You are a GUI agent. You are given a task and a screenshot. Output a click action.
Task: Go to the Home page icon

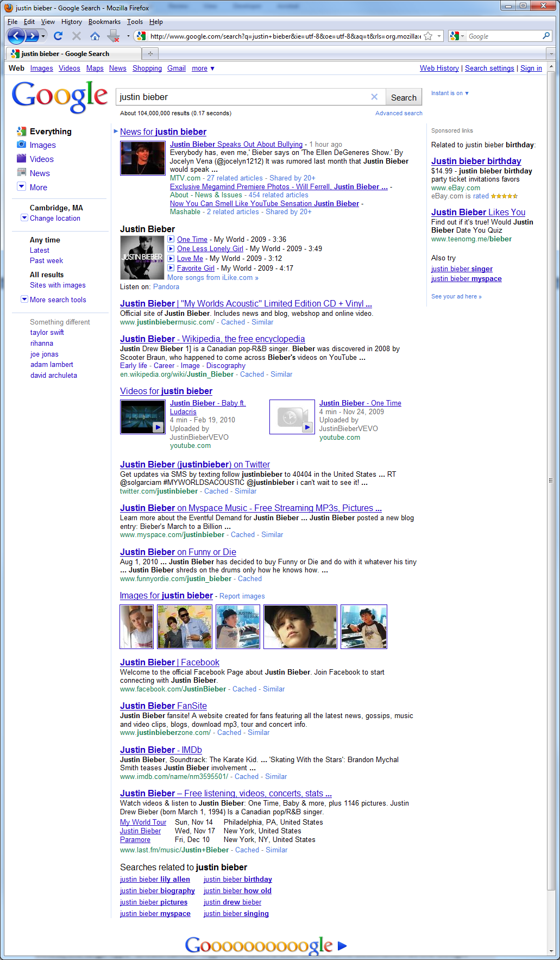pyautogui.click(x=95, y=36)
